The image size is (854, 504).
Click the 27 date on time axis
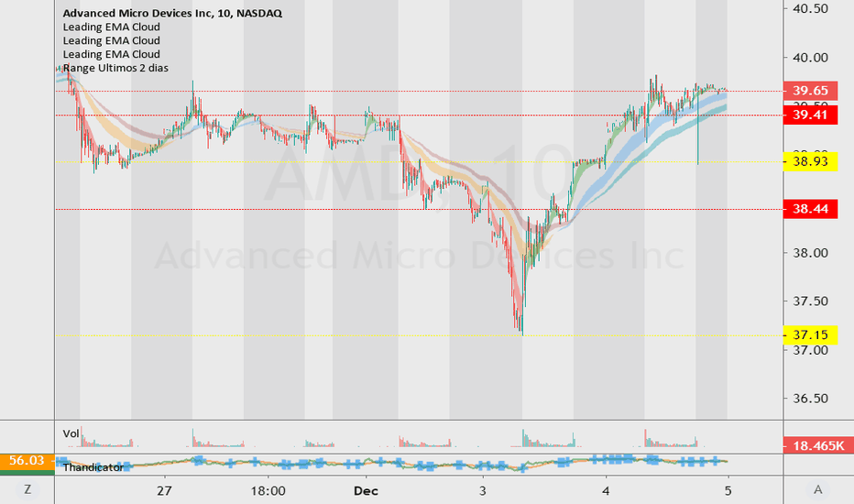(x=164, y=491)
